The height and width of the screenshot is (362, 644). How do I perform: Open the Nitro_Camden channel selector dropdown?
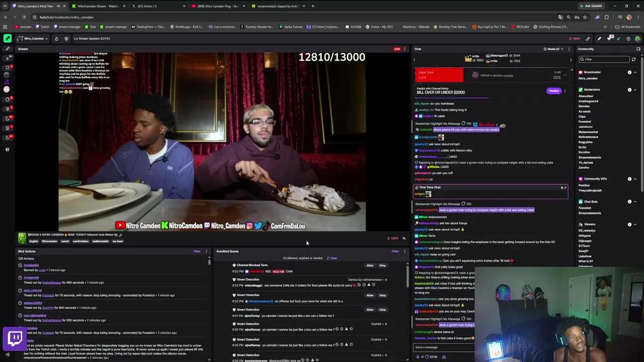click(33, 39)
